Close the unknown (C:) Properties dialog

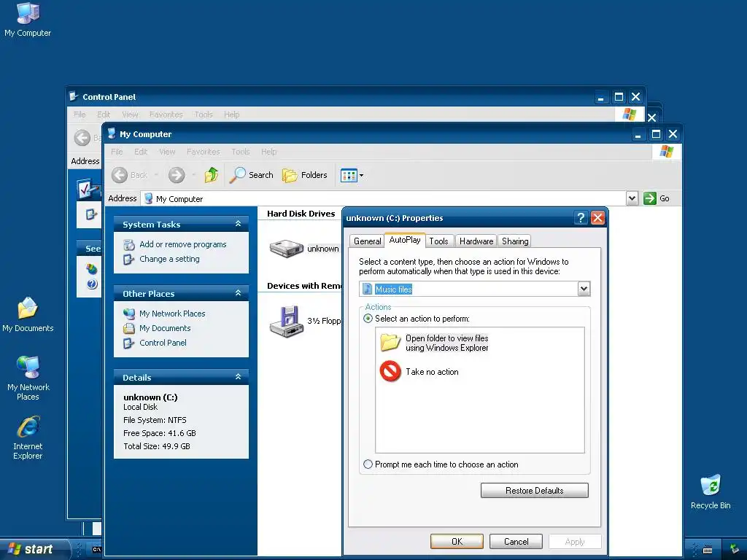point(597,218)
